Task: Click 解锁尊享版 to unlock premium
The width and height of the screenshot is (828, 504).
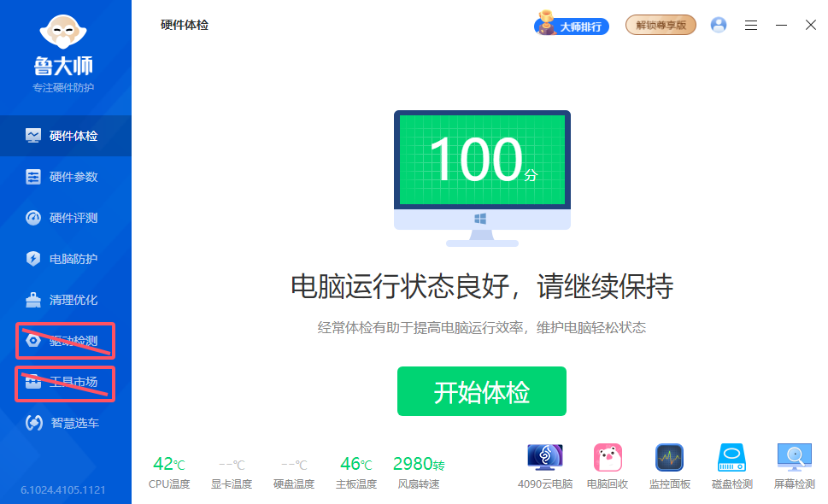Action: click(660, 26)
